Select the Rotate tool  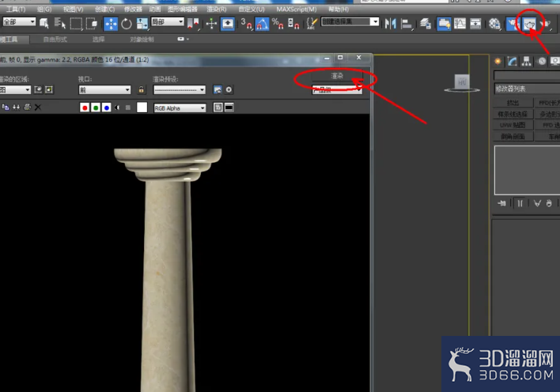pos(127,24)
